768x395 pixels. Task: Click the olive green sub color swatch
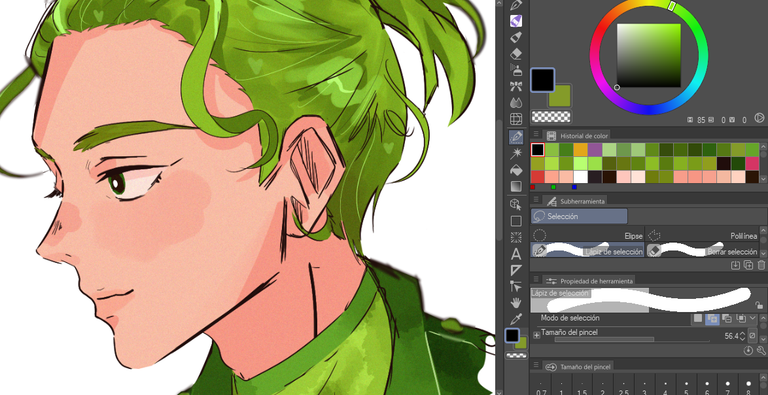click(559, 96)
